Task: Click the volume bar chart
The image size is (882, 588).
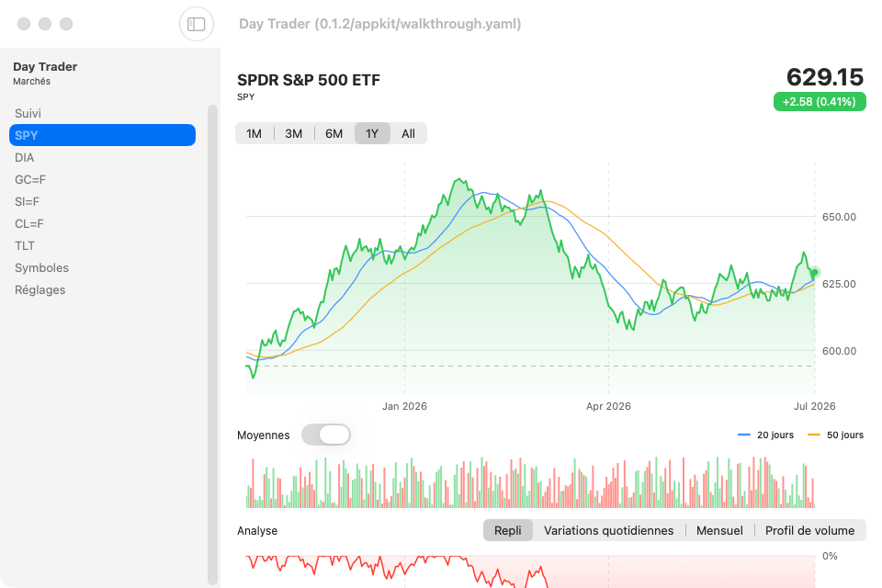Action: pos(530,482)
